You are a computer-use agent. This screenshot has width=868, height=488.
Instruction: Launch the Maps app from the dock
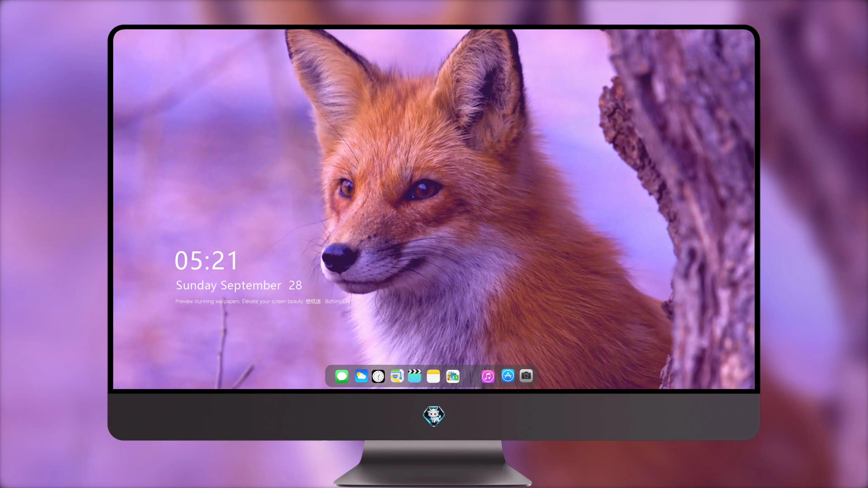coord(397,376)
